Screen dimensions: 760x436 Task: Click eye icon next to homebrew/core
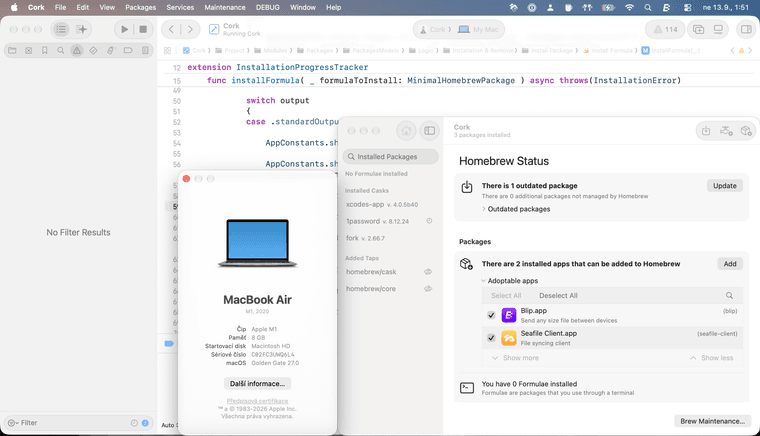[x=428, y=289]
